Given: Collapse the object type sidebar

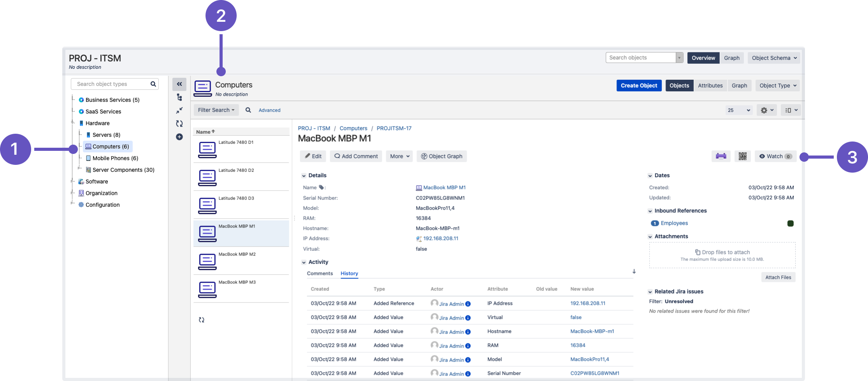Looking at the screenshot, I should pyautogui.click(x=179, y=84).
